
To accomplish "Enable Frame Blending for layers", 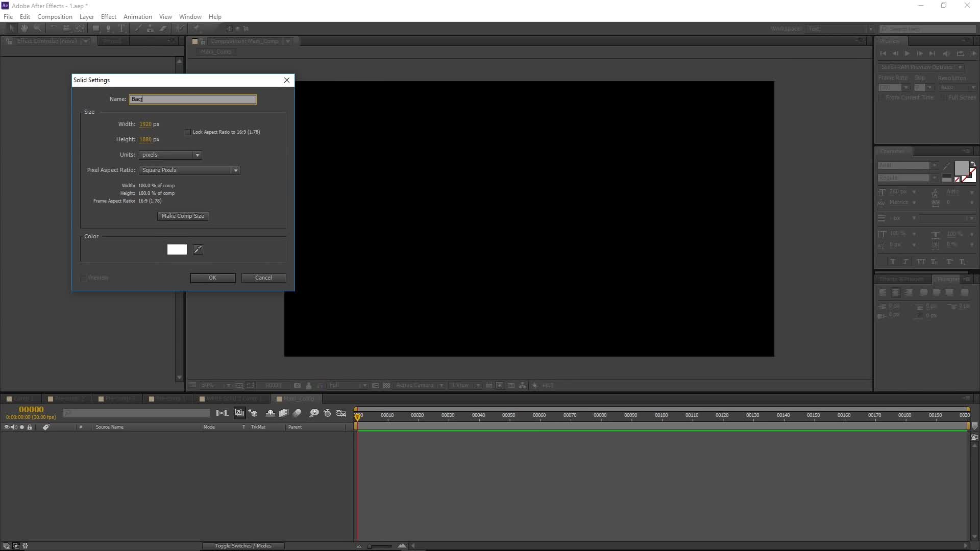I will point(284,413).
